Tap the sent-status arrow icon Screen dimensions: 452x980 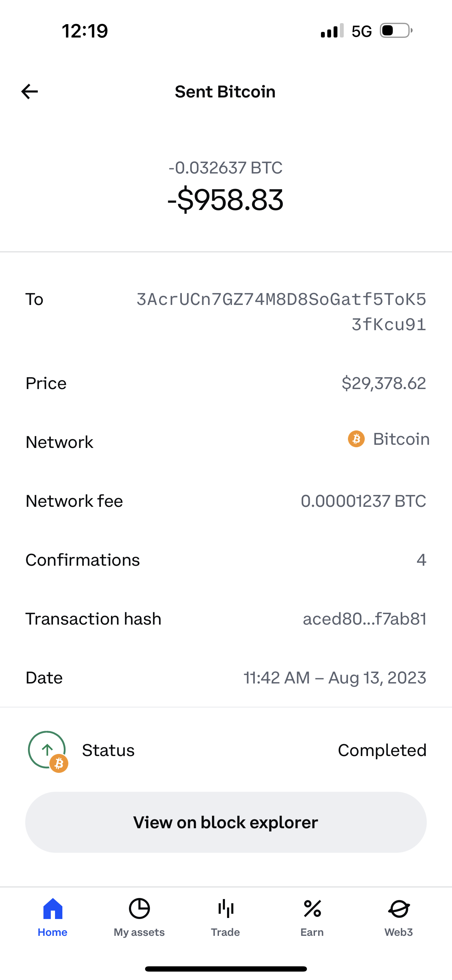point(47,749)
